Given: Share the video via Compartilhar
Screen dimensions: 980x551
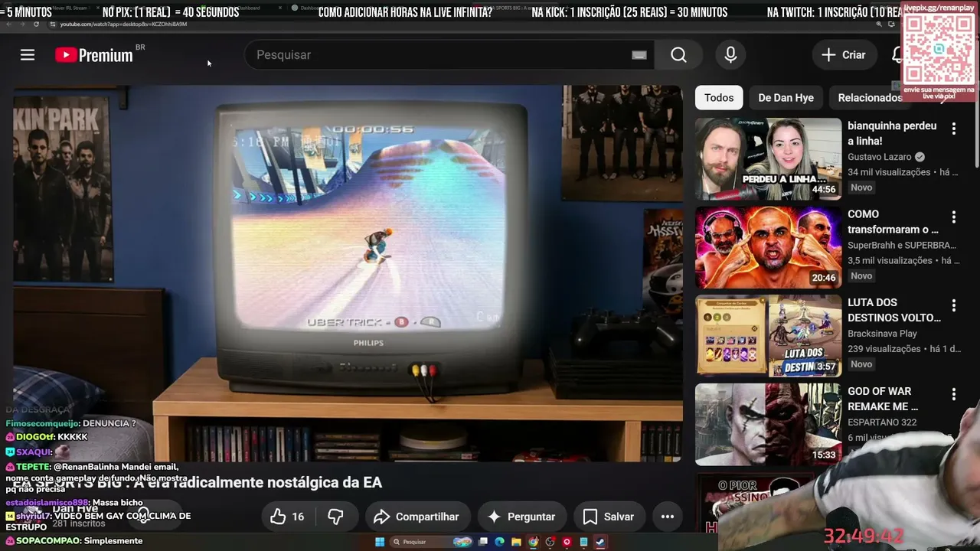Looking at the screenshot, I should pyautogui.click(x=416, y=517).
